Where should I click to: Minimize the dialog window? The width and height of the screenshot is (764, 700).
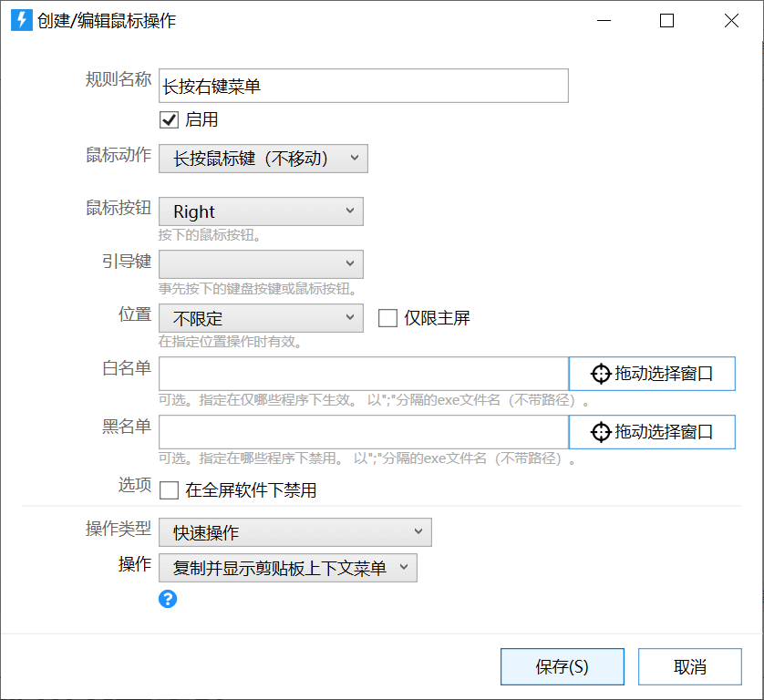604,20
